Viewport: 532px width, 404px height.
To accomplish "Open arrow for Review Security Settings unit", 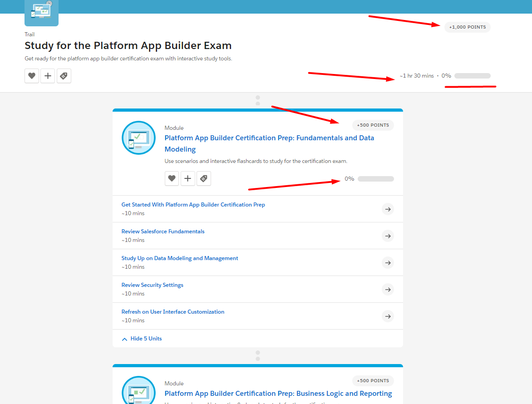I will click(x=388, y=290).
